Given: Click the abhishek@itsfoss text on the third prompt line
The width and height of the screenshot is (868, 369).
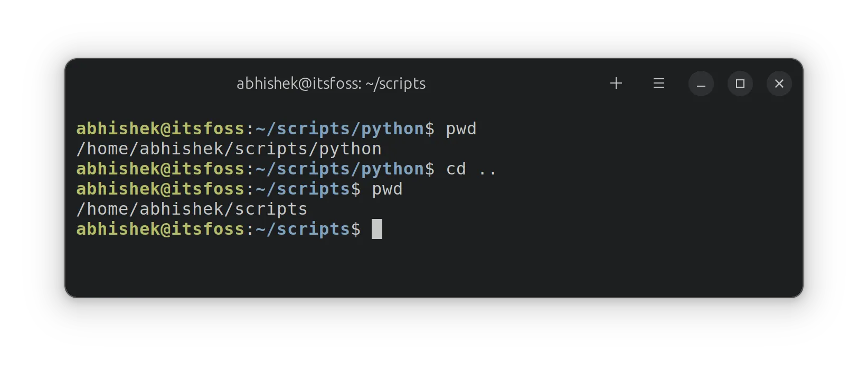Looking at the screenshot, I should (x=159, y=189).
